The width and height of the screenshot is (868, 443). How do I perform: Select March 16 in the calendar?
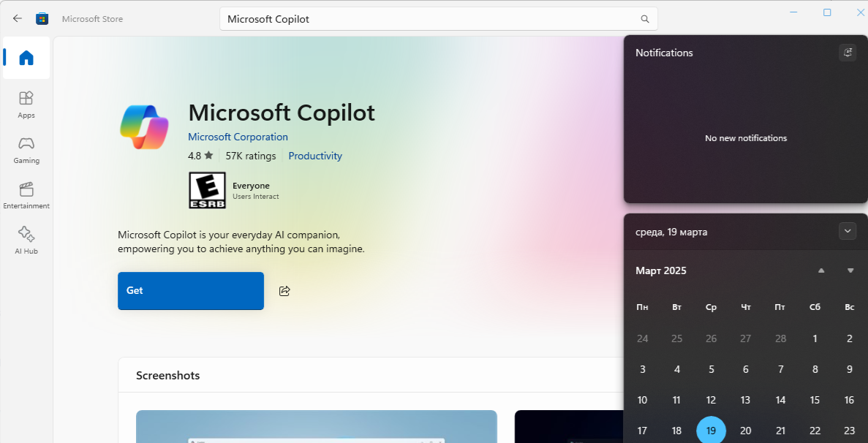pos(849,400)
